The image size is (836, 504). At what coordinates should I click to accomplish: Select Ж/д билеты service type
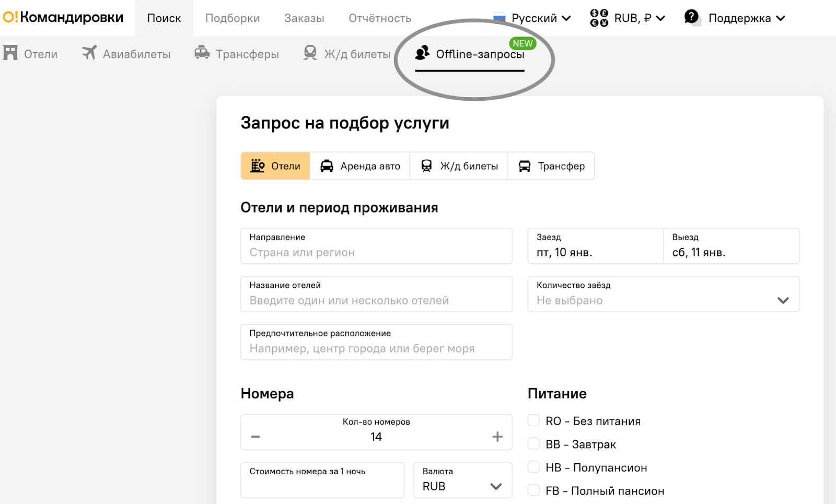tap(459, 166)
